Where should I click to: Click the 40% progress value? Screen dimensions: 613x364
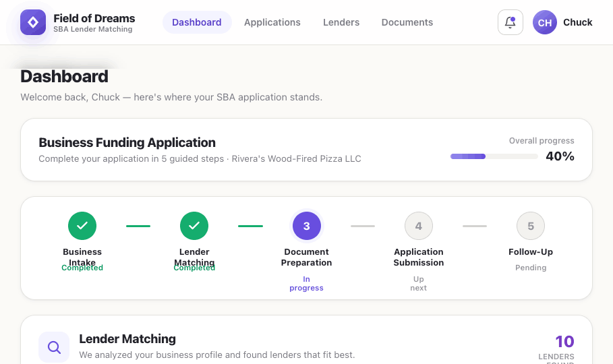point(560,156)
